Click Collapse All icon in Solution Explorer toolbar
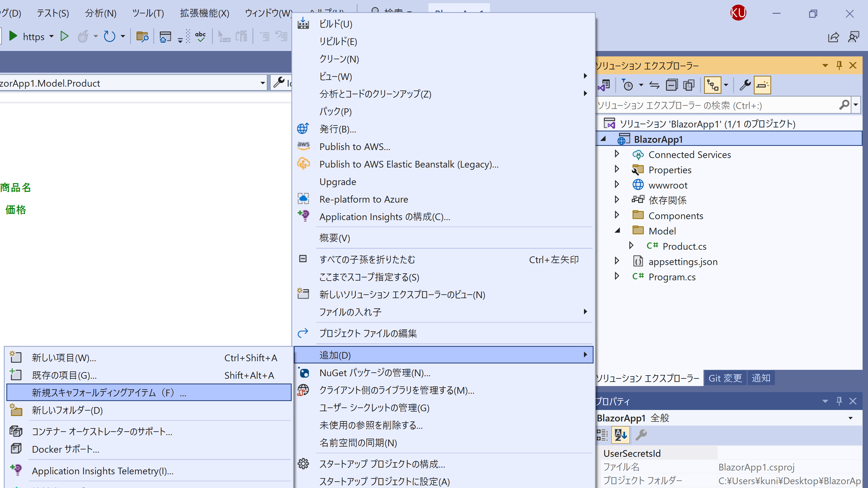 [672, 85]
